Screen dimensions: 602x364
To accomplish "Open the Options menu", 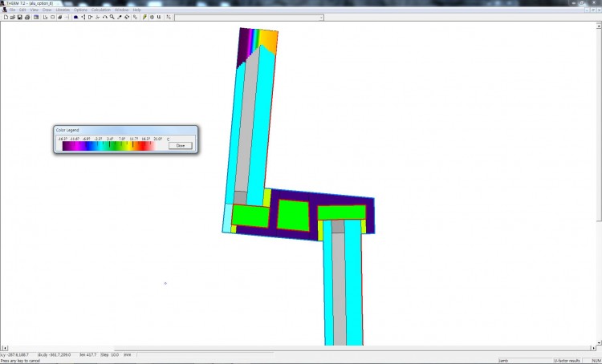I will (x=81, y=10).
